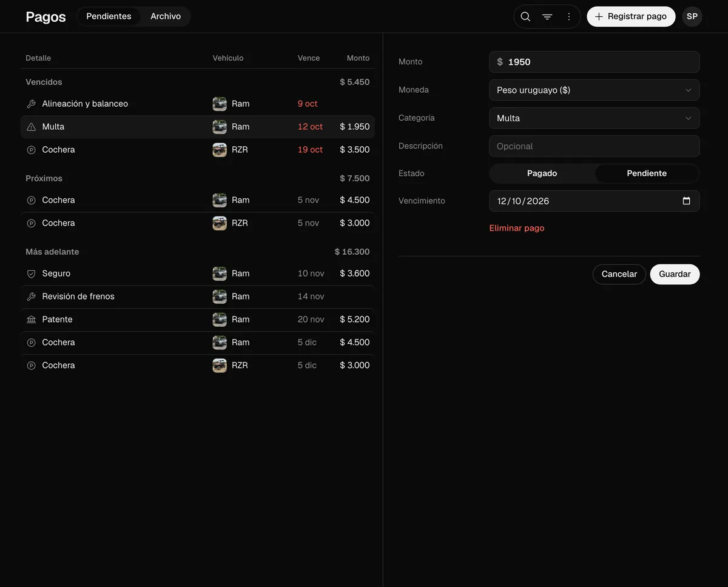Switch to the Pendientes tab
The height and width of the screenshot is (587, 728).
coord(109,16)
